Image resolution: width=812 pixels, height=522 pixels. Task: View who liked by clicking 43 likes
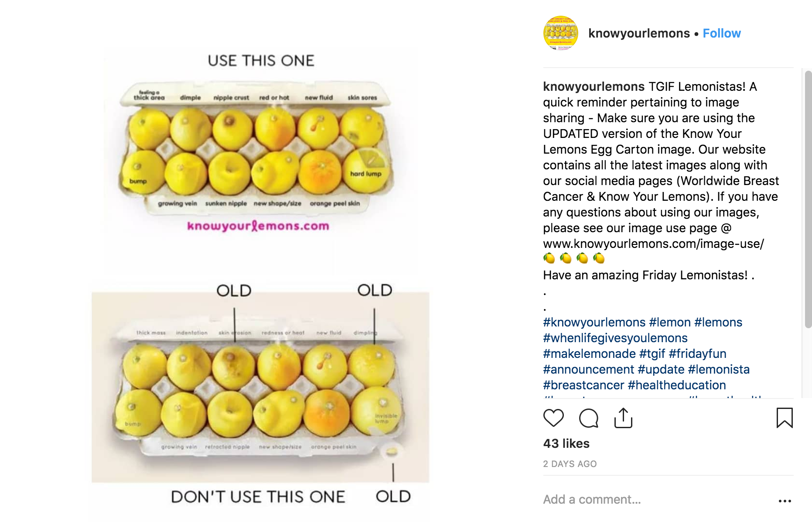pyautogui.click(x=566, y=443)
